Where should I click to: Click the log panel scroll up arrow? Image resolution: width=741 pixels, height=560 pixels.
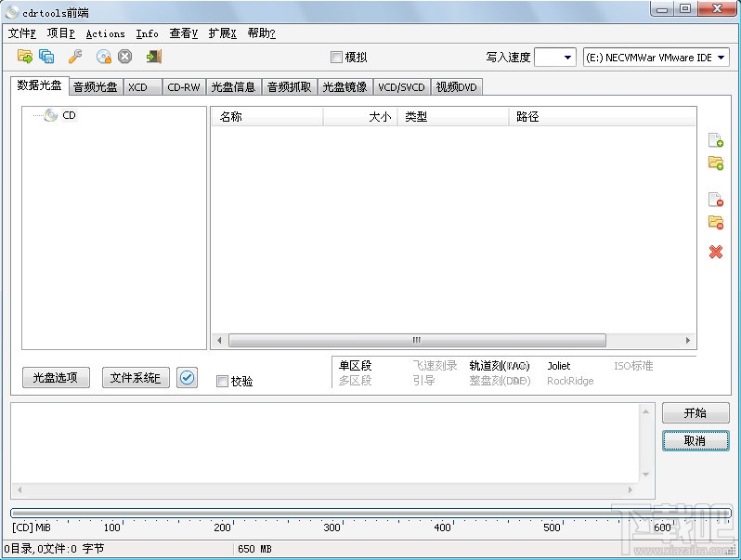coord(645,412)
